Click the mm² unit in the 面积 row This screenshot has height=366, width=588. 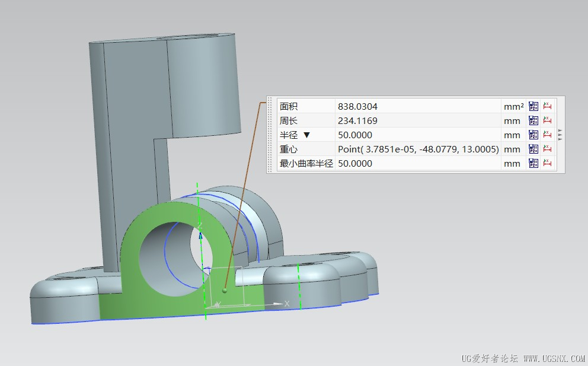pyautogui.click(x=514, y=107)
